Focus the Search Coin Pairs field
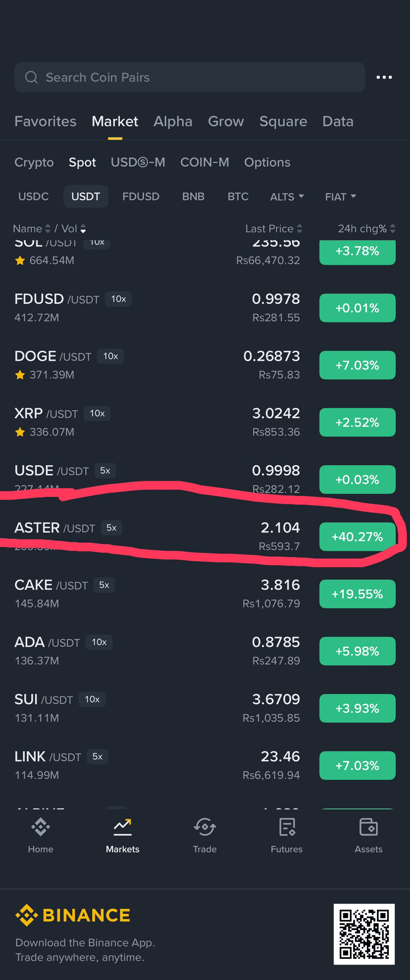Viewport: 410px width, 980px height. (x=190, y=77)
